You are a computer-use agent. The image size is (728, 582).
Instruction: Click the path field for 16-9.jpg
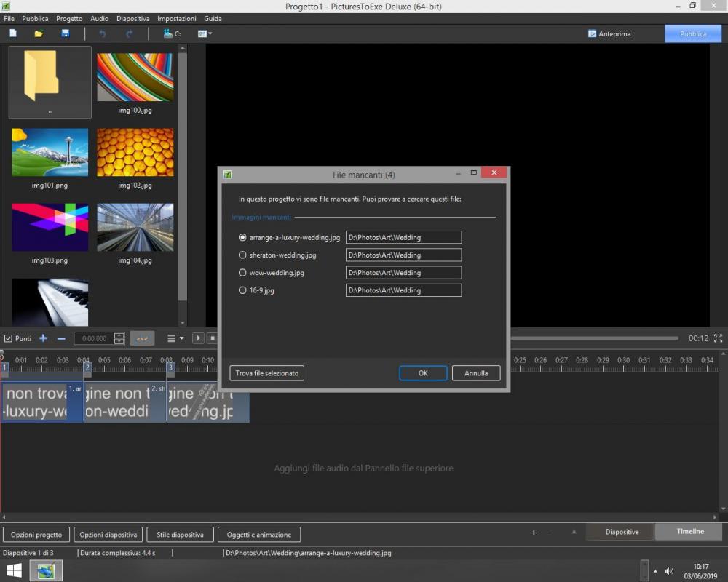(403, 290)
